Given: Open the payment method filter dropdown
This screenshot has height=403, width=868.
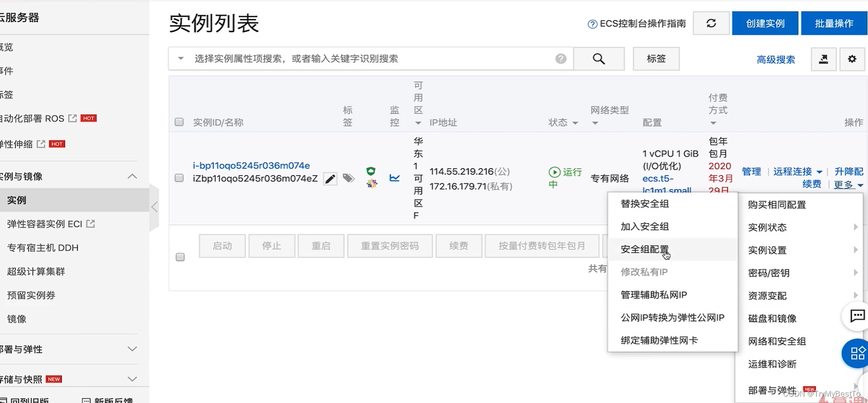Looking at the screenshot, I should [713, 123].
